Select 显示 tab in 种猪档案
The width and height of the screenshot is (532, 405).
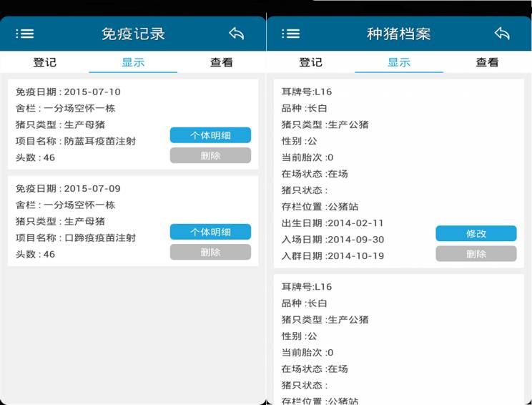coord(399,62)
